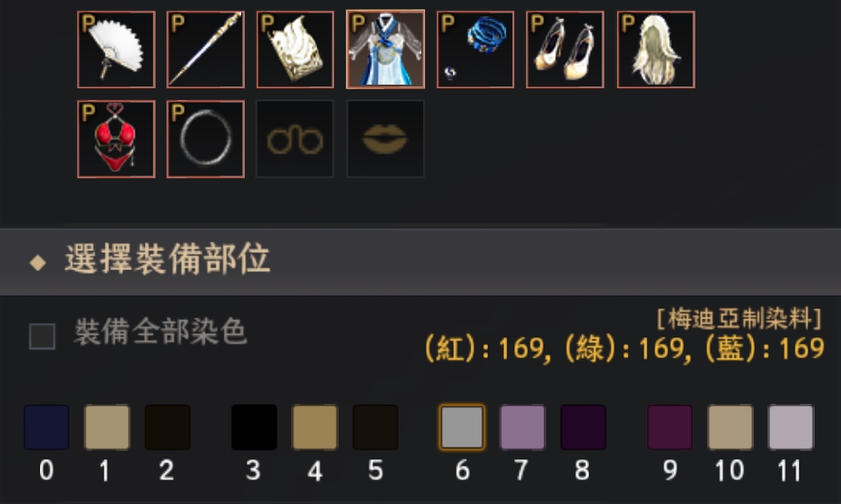Select the red bikini underwear slot
Screen dimensions: 841x504
(x=117, y=139)
